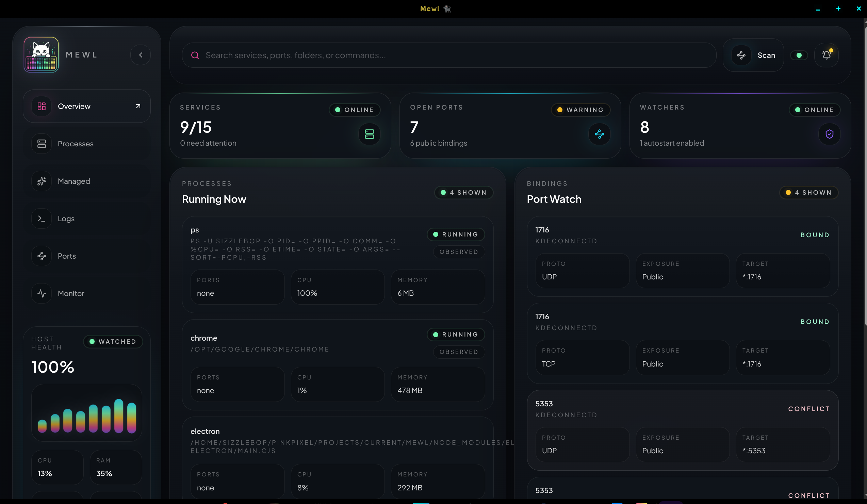The height and width of the screenshot is (504, 867).
Task: Open notifications via the bell icon
Action: (827, 55)
